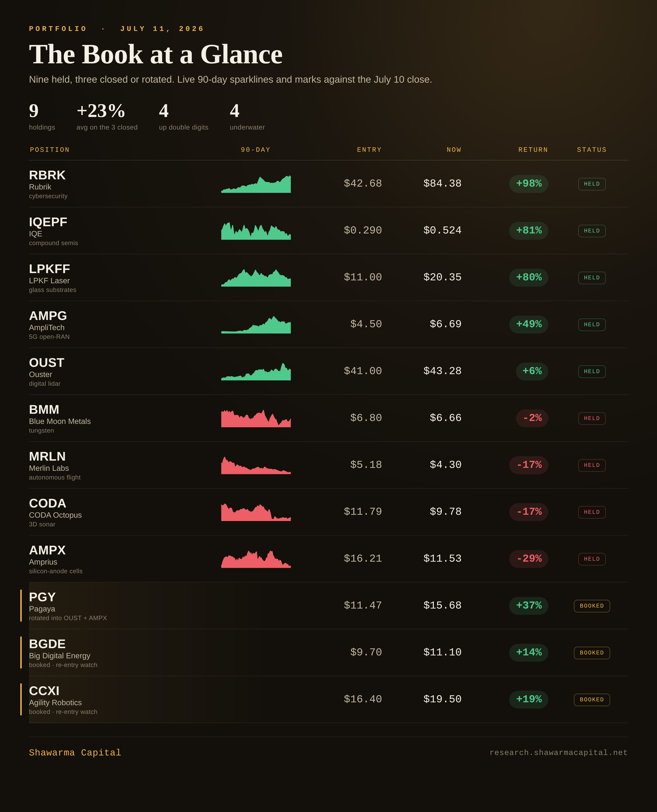
Task: Open the BGDE Big Digital Energy position
Action: (x=63, y=653)
